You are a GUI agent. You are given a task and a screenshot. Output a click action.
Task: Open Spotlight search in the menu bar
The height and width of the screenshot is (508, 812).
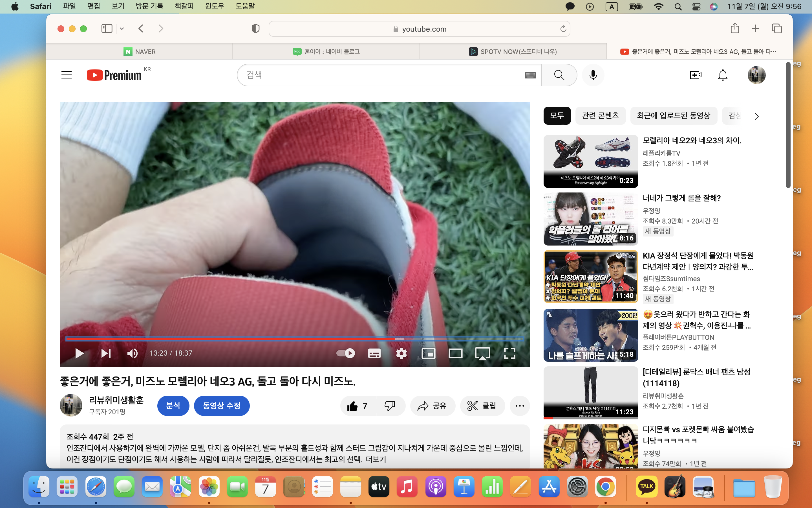pos(678,6)
